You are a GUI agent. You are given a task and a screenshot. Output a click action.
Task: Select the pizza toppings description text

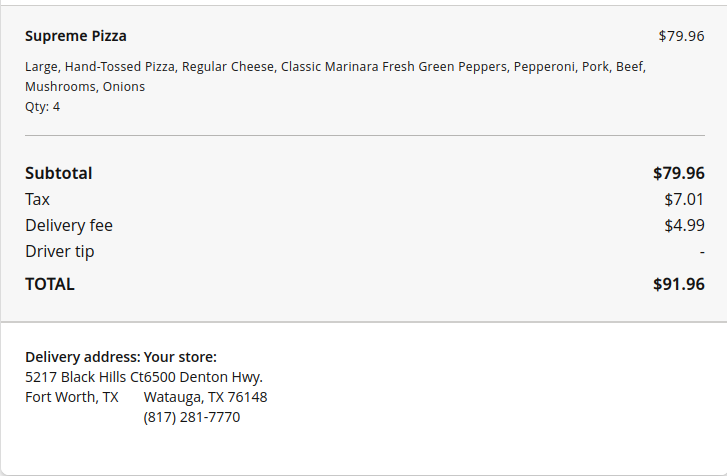[335, 76]
